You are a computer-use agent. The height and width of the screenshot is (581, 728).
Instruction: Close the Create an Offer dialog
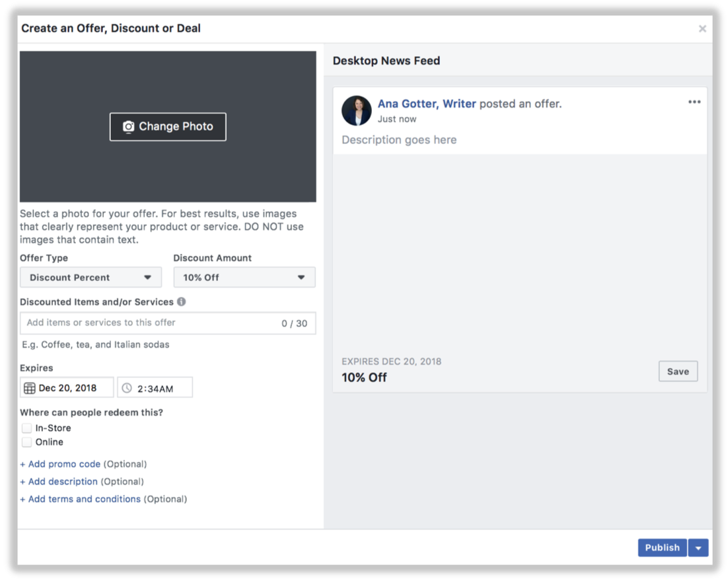tap(702, 29)
